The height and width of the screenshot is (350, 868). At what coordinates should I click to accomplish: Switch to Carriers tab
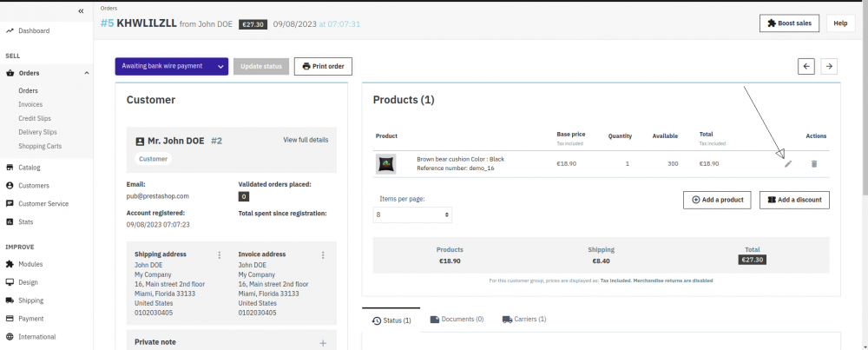coord(523,320)
